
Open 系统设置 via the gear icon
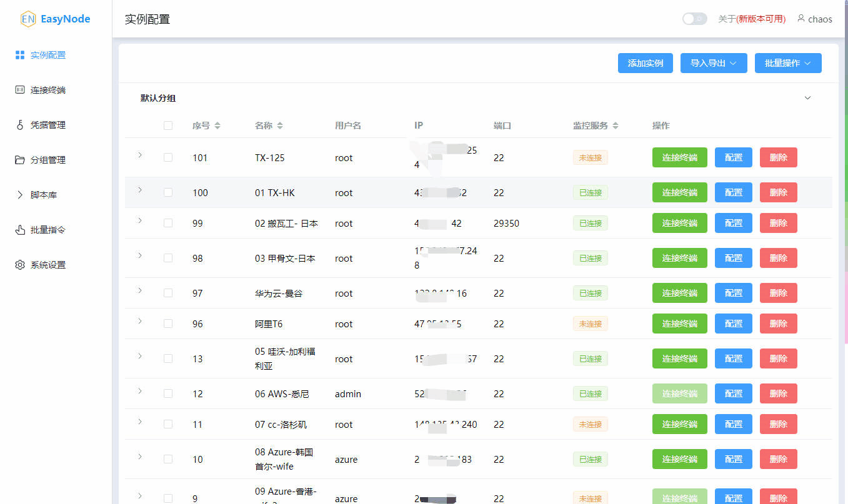pos(19,264)
